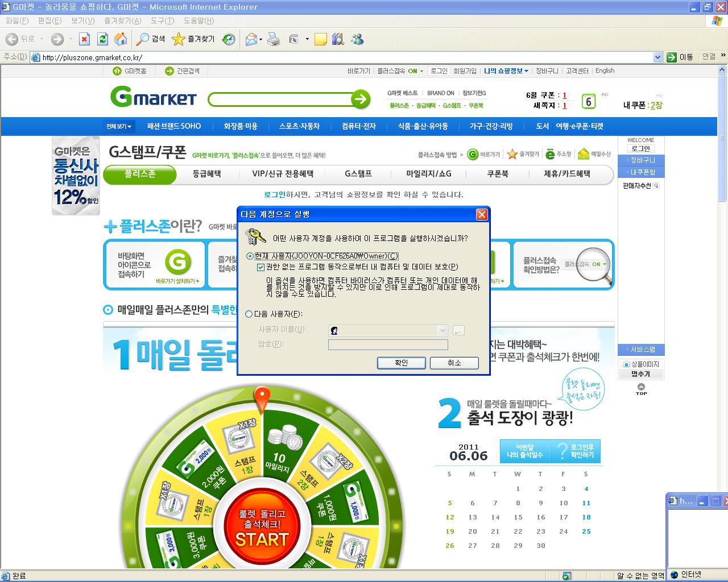The height and width of the screenshot is (582, 728).
Task: Click the large green G shortcut install icon
Action: pos(178,262)
